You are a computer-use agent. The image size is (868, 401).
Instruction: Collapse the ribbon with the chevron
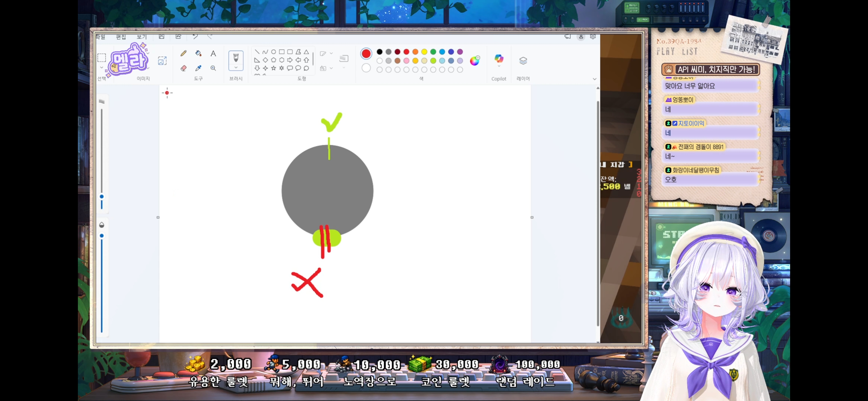pyautogui.click(x=595, y=79)
